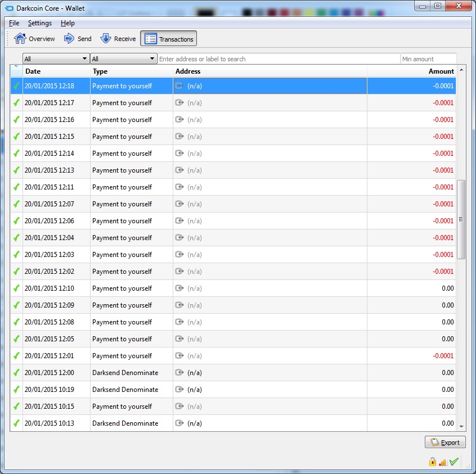Click the address icon in 12:13 row
The height and width of the screenshot is (474, 476).
point(179,170)
